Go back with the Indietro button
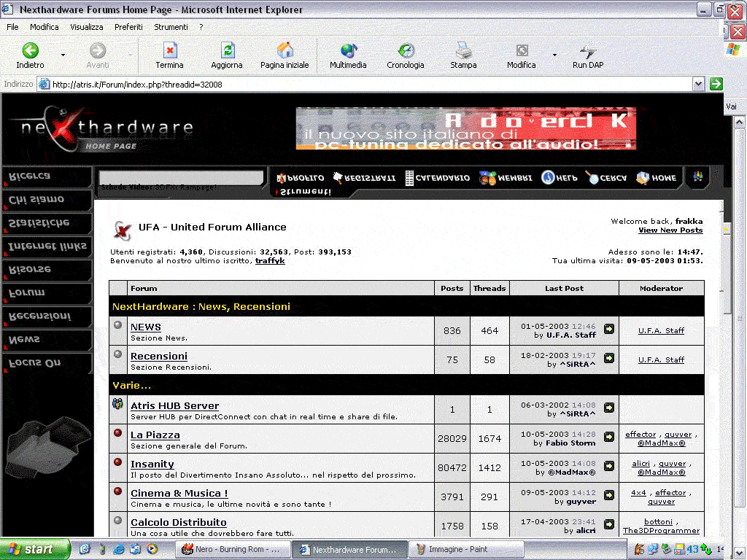The width and height of the screenshot is (747, 560). coord(30,55)
